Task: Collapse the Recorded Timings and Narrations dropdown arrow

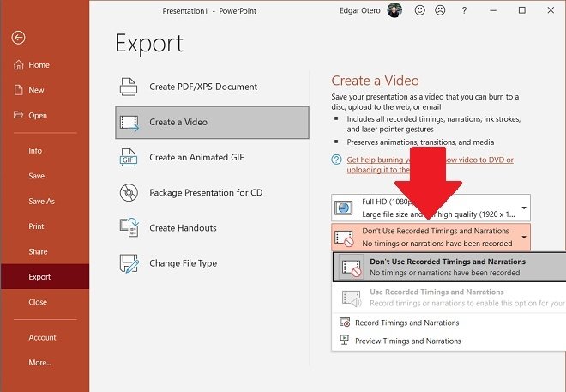Action: click(x=524, y=237)
